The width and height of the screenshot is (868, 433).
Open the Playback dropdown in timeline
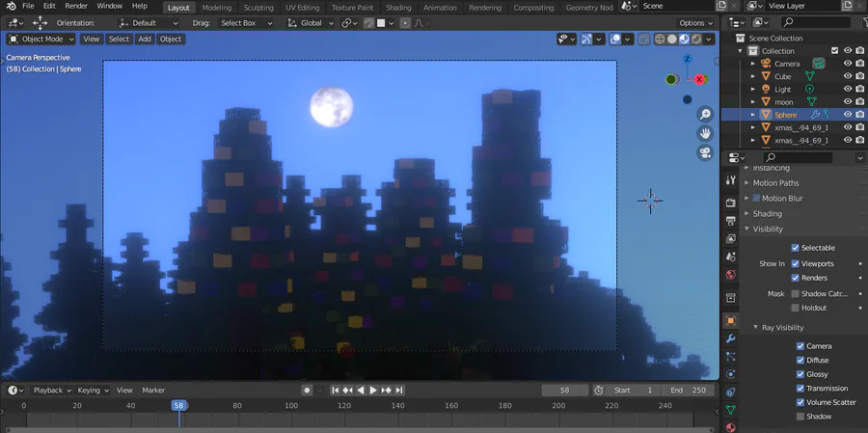52,391
